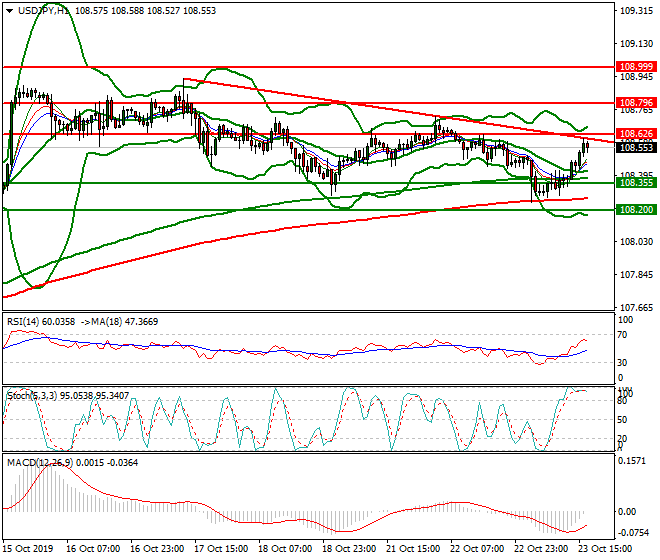Screen dimensions: 660x560
Task: Click the 22 Oct 23:00 time label
Action: pos(541,549)
